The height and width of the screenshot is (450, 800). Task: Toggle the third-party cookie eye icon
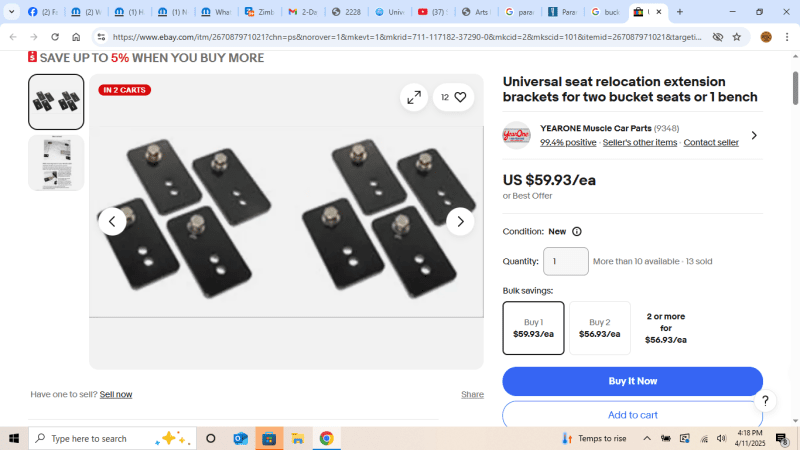click(717, 37)
